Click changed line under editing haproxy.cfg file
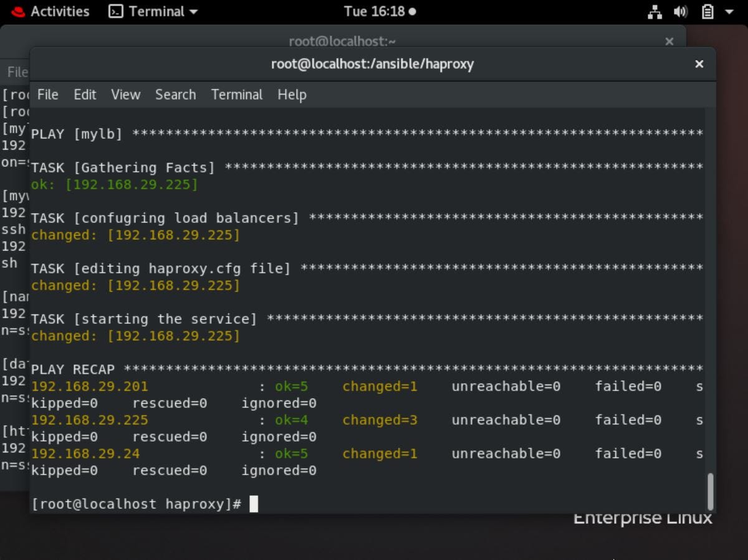Image resolution: width=748 pixels, height=560 pixels. tap(135, 285)
